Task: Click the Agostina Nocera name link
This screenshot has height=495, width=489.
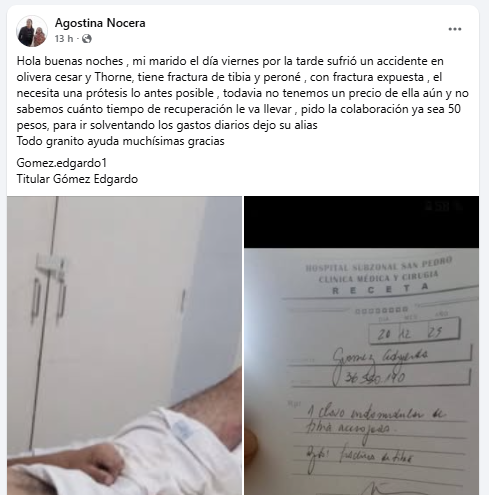Action: pyautogui.click(x=100, y=23)
